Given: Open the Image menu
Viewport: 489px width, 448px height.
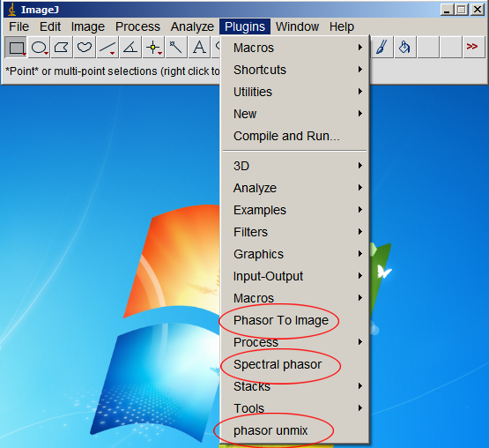Looking at the screenshot, I should click(87, 26).
